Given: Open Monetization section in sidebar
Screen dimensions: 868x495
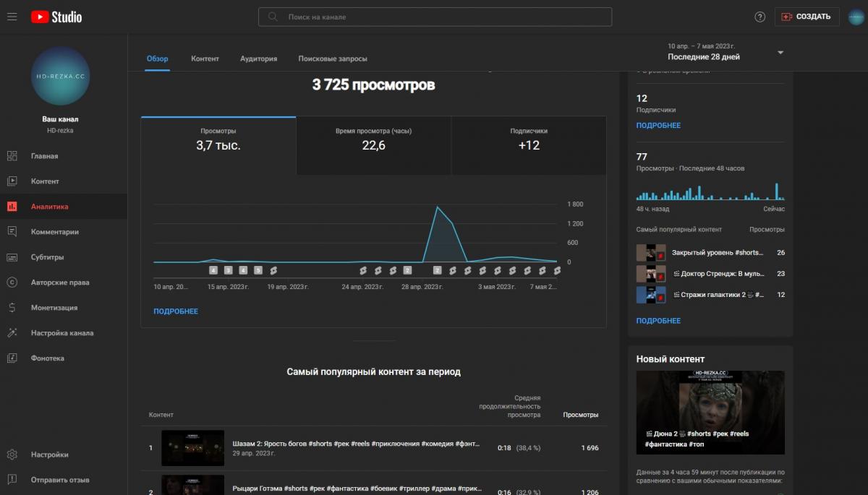Looking at the screenshot, I should pos(54,308).
